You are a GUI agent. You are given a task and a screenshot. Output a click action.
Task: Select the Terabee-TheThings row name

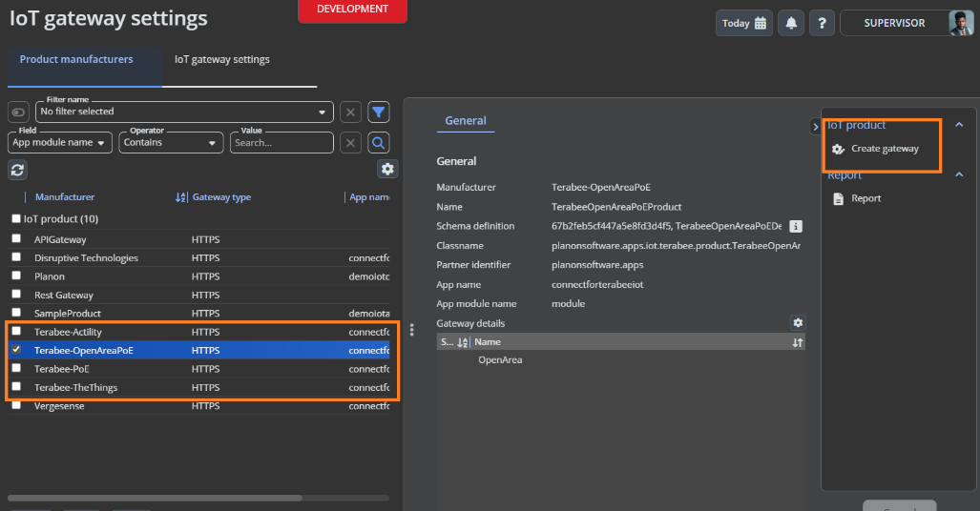click(x=75, y=387)
